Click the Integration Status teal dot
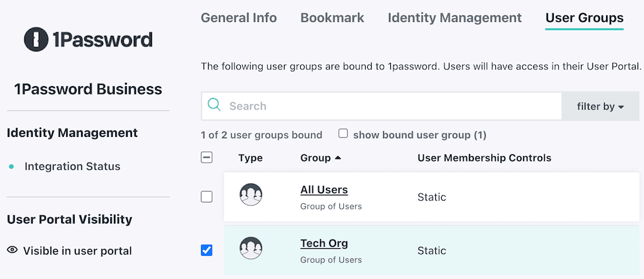 click(x=11, y=166)
